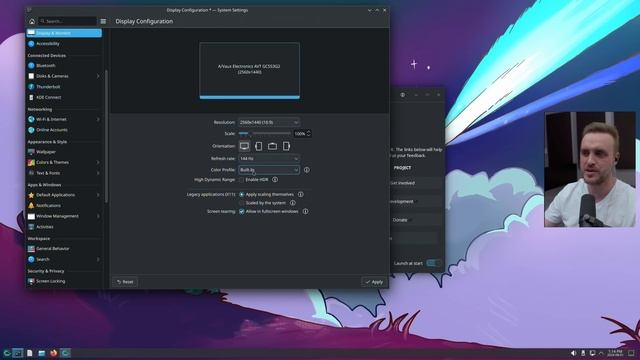Screen dimensions: 640x360
Task: Expand Disks & Cameras submenu arrow
Action: tap(98, 76)
